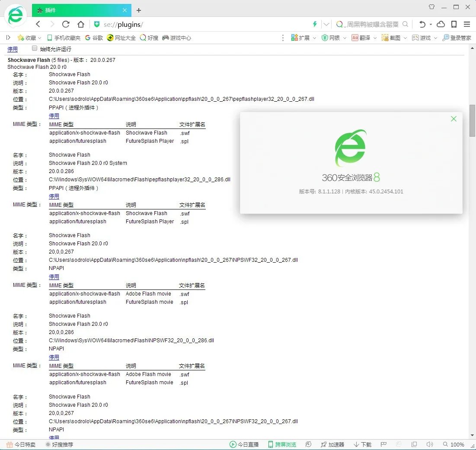Open 登录管家 login manager

[458, 38]
